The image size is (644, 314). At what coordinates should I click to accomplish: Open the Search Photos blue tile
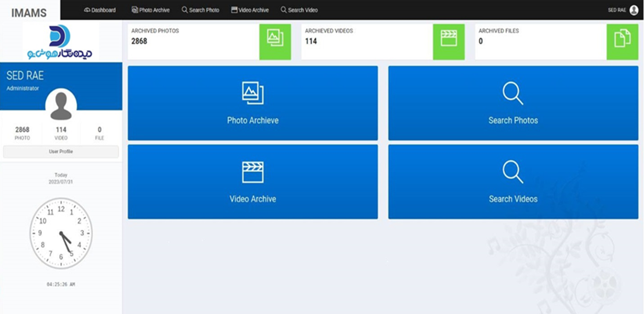(x=513, y=103)
